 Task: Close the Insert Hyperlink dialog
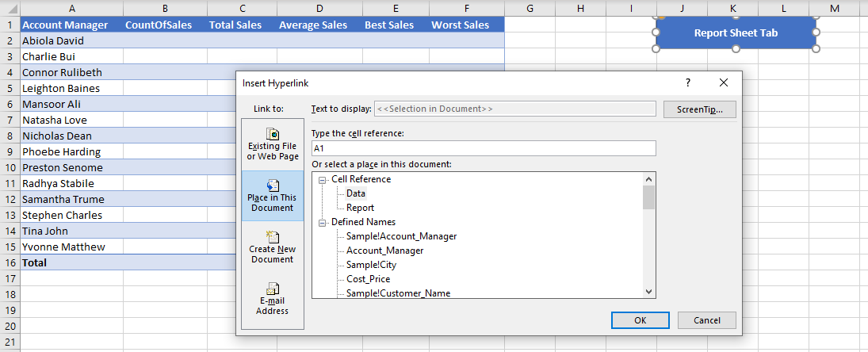(723, 82)
